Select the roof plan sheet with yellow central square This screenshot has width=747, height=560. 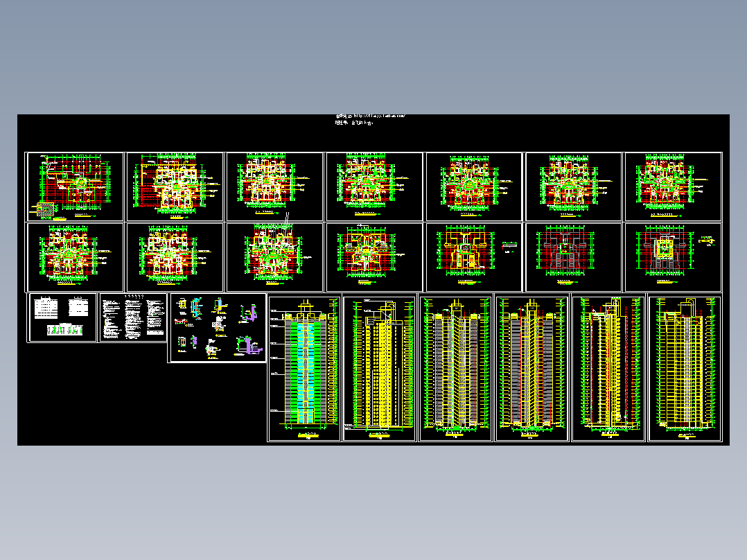673,257
